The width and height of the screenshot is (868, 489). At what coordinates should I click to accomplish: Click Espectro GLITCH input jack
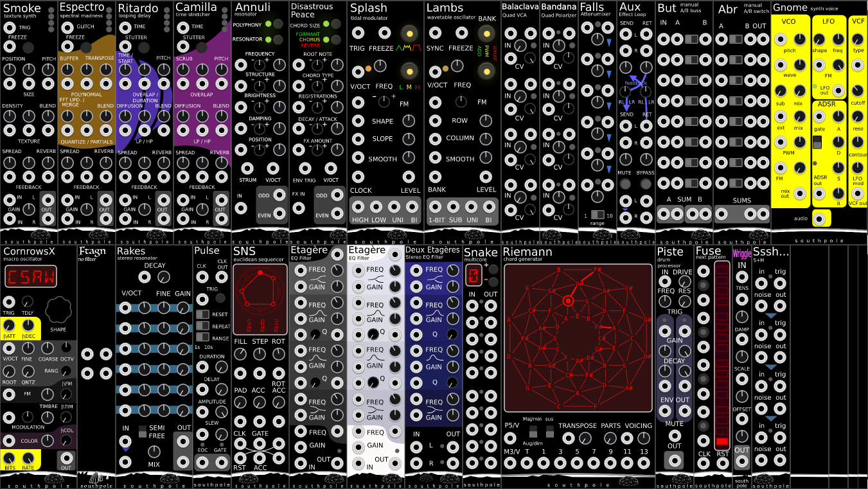tap(67, 27)
